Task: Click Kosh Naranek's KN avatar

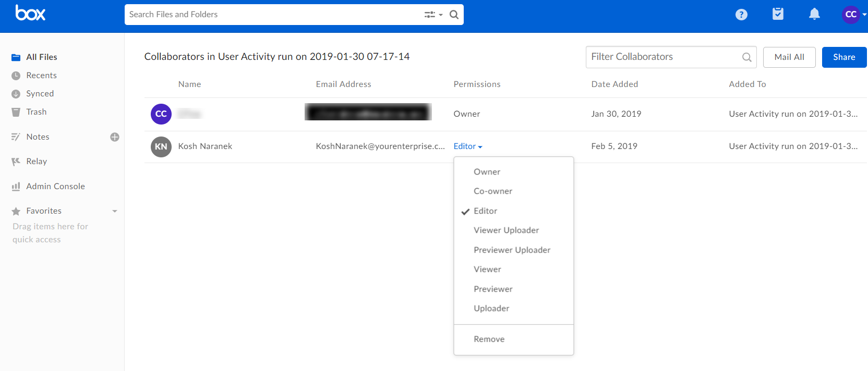Action: (161, 146)
